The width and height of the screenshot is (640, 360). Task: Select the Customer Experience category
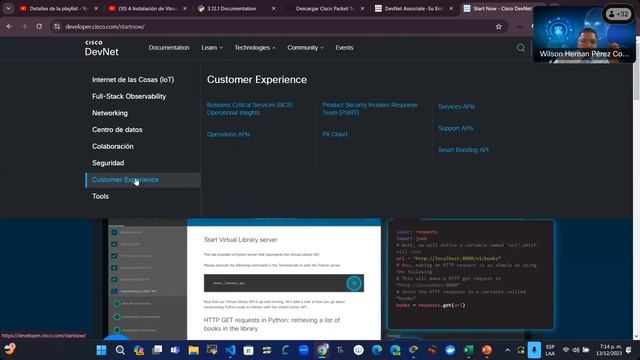142,180
